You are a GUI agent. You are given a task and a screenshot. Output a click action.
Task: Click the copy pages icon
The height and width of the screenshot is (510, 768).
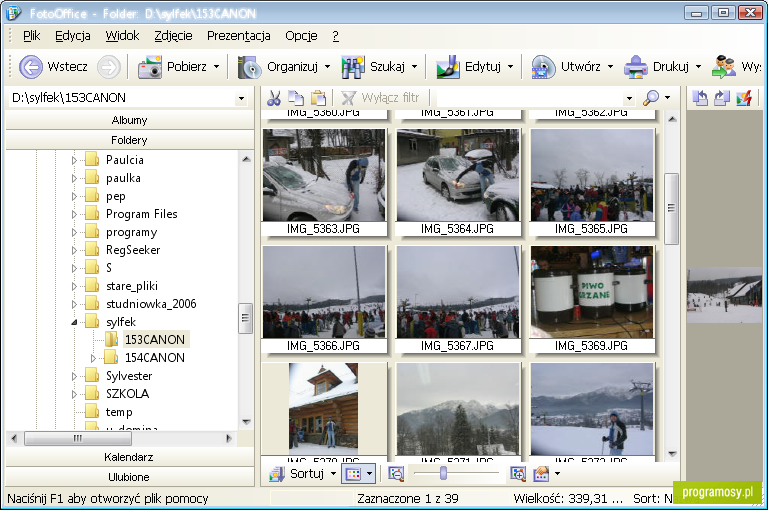click(296, 98)
